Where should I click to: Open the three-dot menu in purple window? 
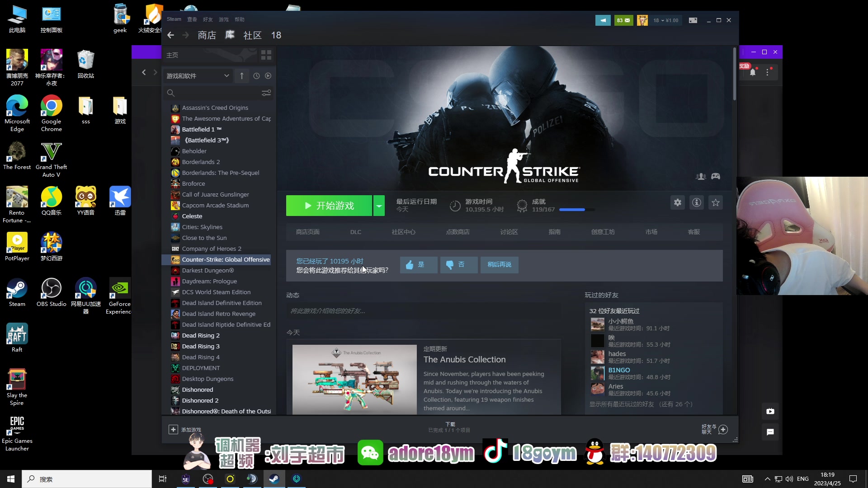point(768,72)
